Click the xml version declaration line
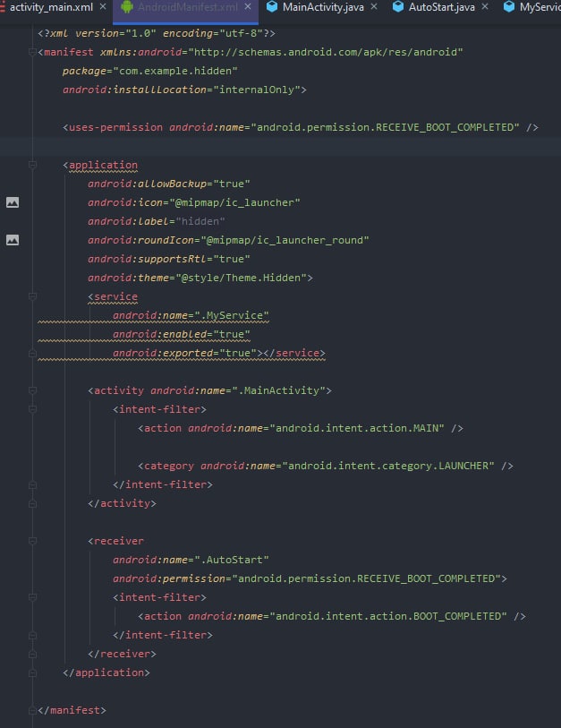The width and height of the screenshot is (561, 728). pos(157,33)
